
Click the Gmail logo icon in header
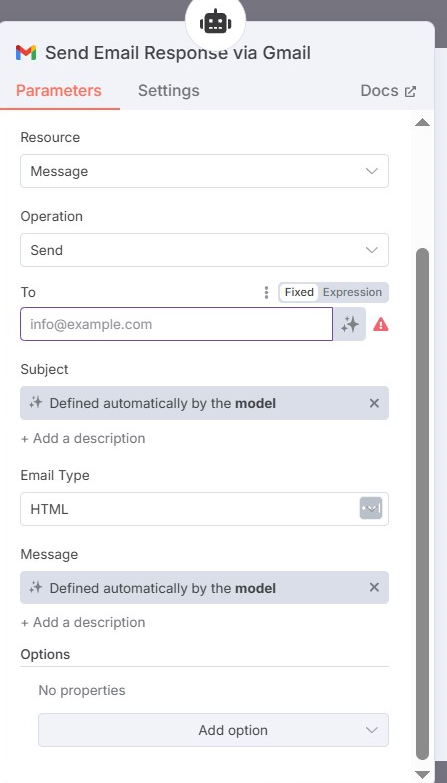click(26, 53)
